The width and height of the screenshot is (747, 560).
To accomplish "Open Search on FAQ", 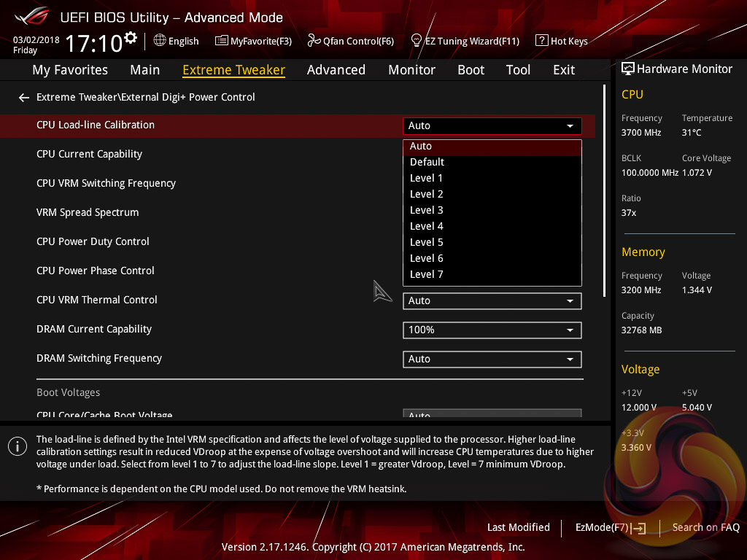I will (705, 528).
